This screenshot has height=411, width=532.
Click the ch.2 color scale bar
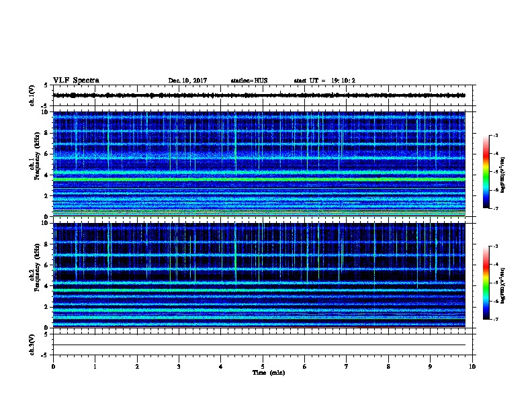[486, 283]
